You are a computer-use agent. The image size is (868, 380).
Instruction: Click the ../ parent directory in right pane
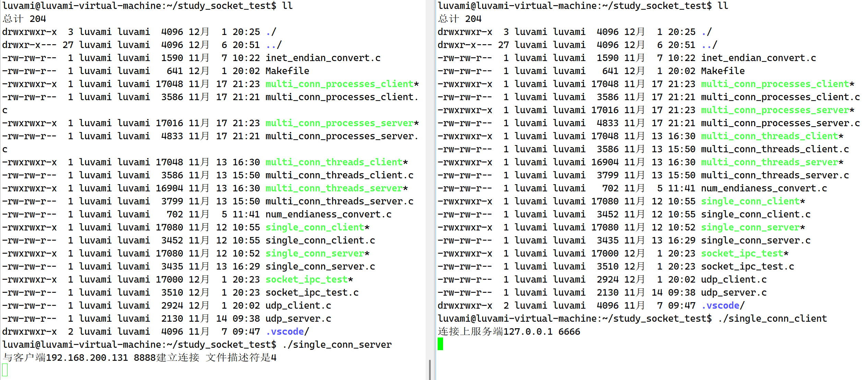[x=709, y=45]
